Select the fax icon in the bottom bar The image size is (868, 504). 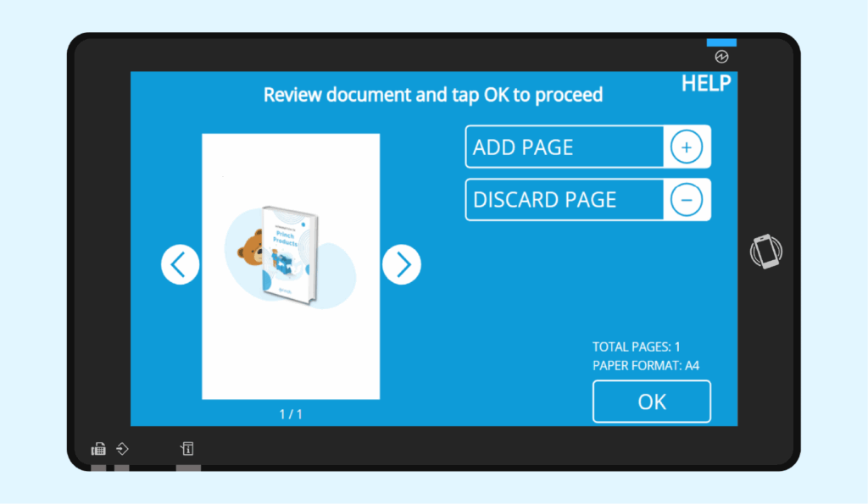[x=98, y=448]
